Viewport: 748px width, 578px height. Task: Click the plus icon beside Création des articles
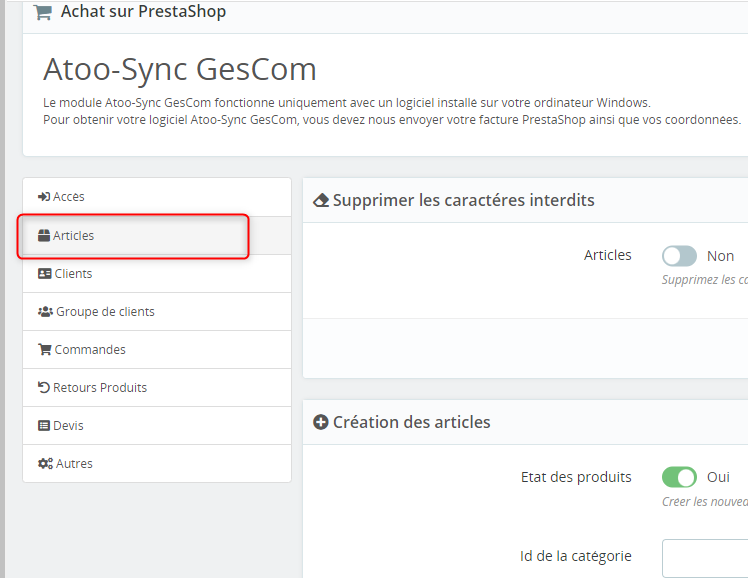(x=321, y=423)
